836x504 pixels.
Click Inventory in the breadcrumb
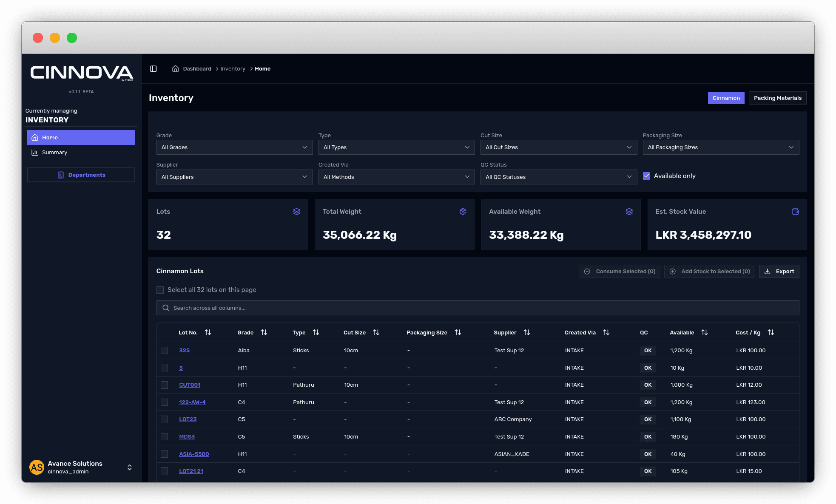tap(233, 69)
